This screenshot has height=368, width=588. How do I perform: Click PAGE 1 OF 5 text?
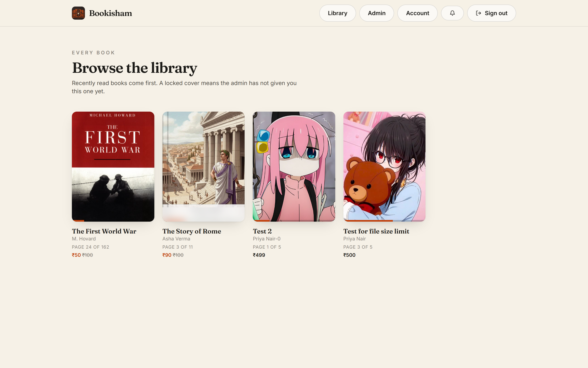267,247
